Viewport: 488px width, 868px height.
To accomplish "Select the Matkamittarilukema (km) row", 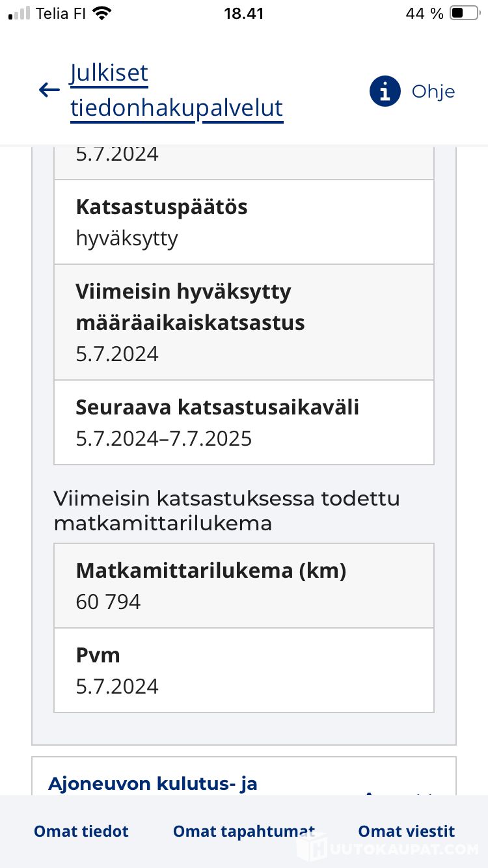I will coord(244,586).
